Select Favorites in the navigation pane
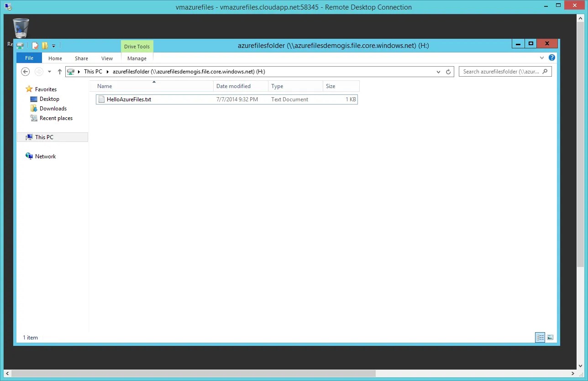Screen dimensions: 588x381 click(46, 89)
